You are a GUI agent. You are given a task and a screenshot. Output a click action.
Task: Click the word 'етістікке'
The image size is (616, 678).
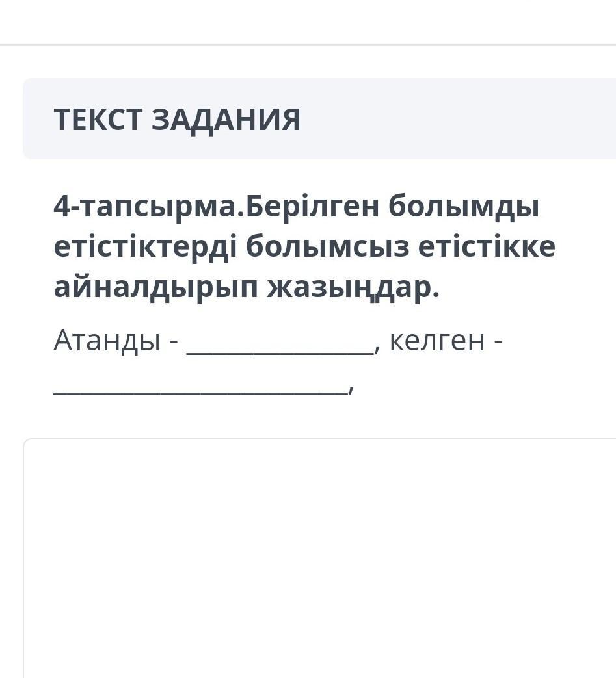click(x=487, y=247)
